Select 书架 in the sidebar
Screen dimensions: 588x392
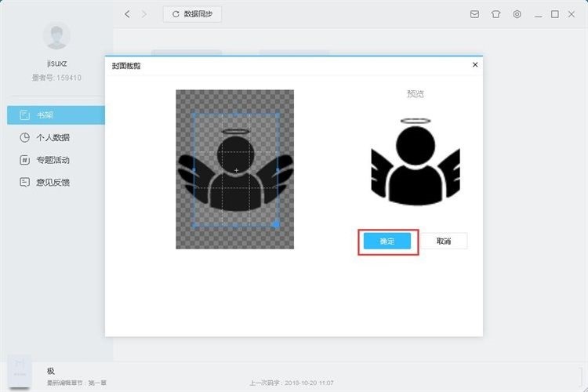pyautogui.click(x=56, y=114)
